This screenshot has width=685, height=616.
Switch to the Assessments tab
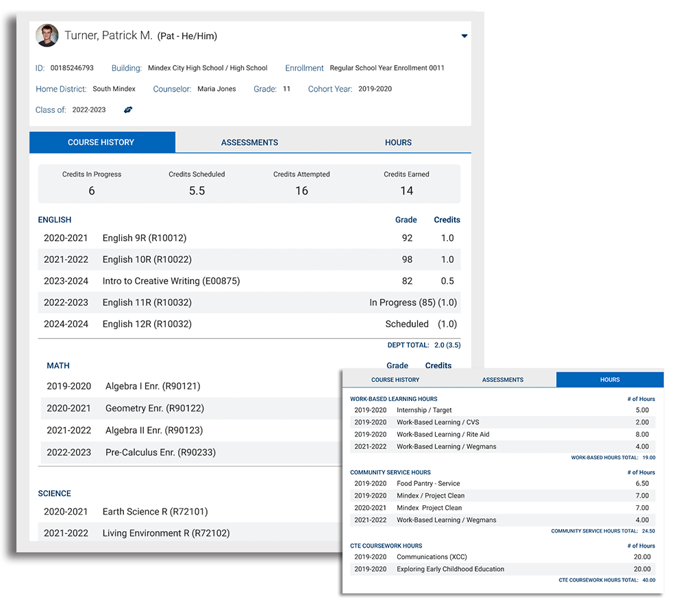[x=249, y=142]
